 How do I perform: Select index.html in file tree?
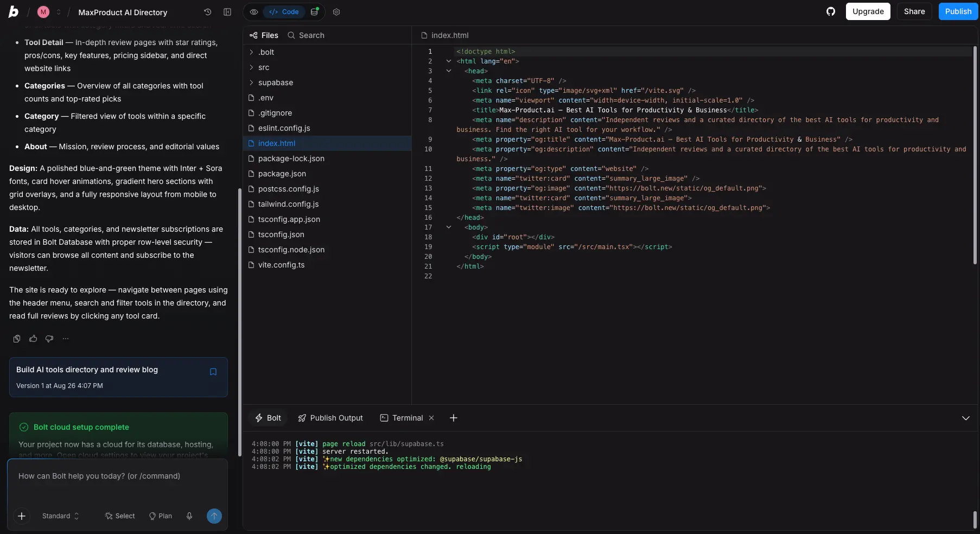pyautogui.click(x=327, y=143)
